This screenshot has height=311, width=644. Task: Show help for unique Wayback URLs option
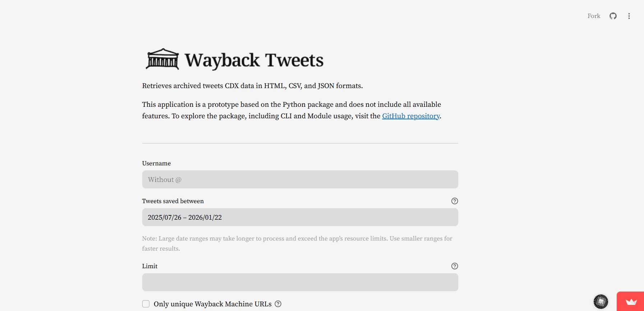[x=278, y=304]
